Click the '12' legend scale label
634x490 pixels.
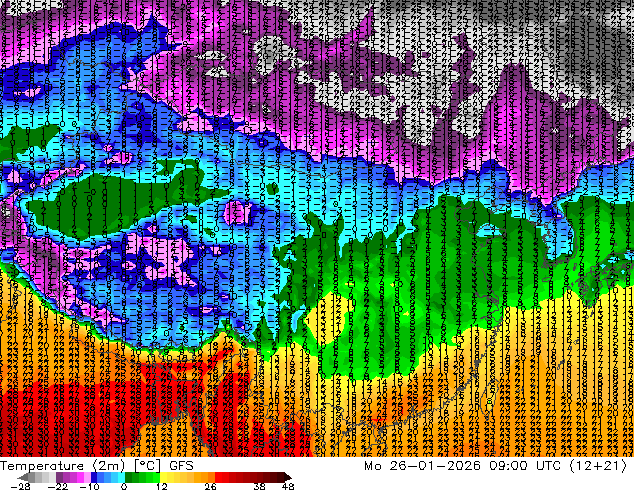(x=162, y=486)
